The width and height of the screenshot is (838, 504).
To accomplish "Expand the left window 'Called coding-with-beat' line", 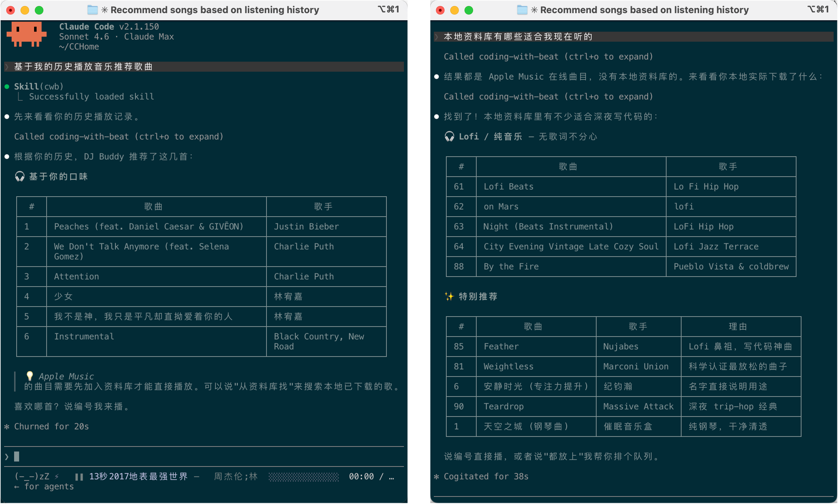I will (x=119, y=137).
